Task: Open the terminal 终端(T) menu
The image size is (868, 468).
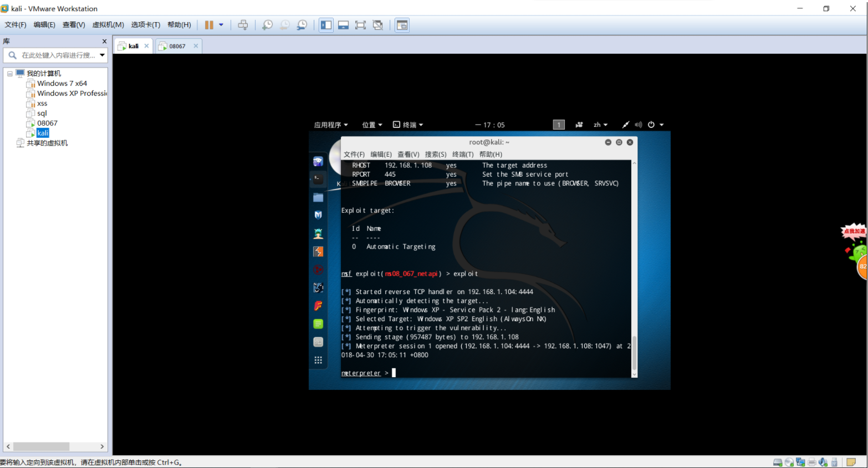Action: [x=463, y=155]
